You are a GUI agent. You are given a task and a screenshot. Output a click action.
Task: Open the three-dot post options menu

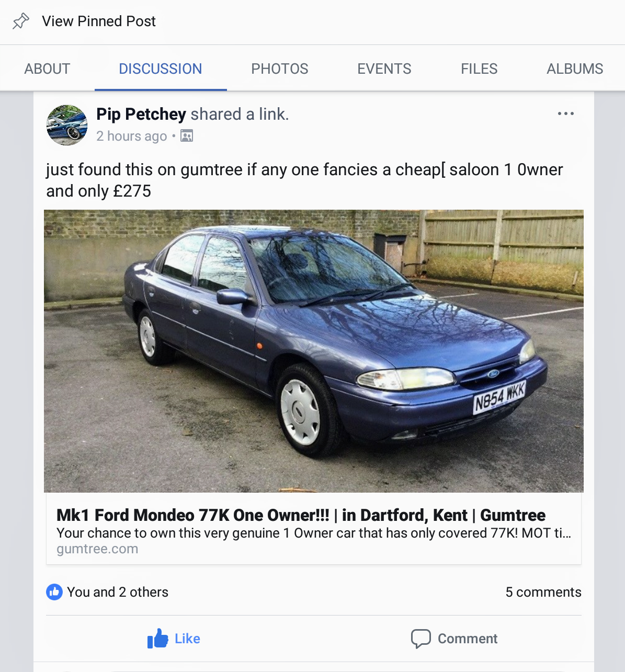(565, 113)
